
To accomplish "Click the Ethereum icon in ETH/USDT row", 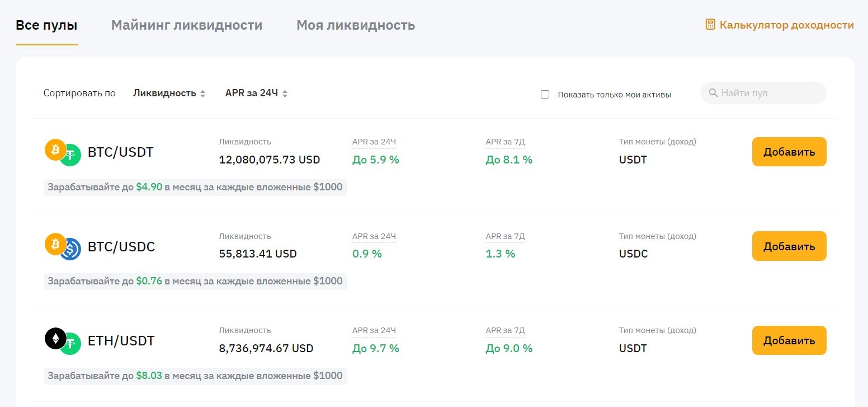I will click(x=55, y=338).
